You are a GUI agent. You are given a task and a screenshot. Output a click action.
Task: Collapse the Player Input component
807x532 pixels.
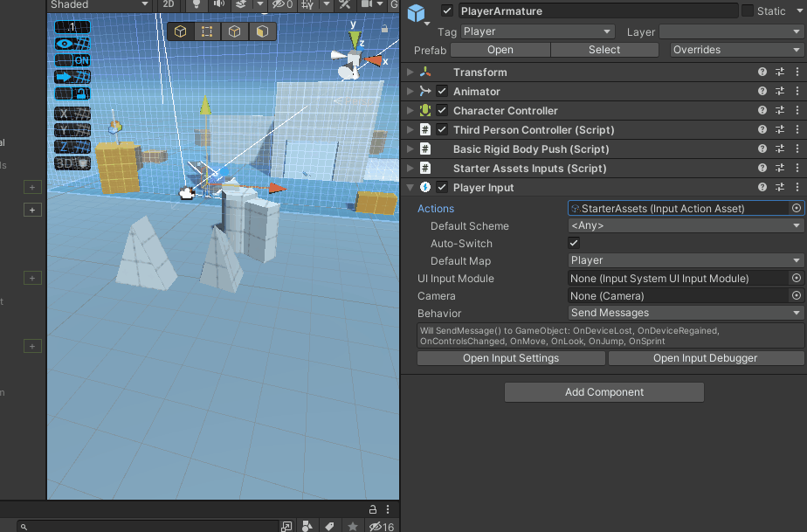pyautogui.click(x=411, y=188)
